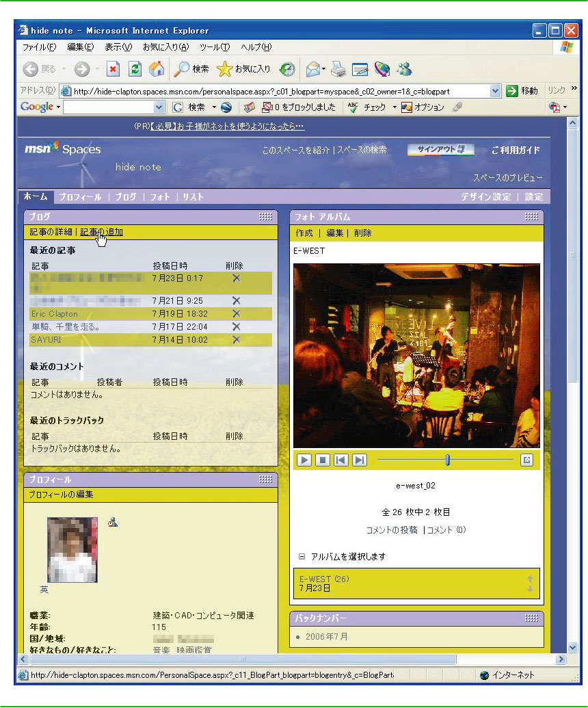
Task: Play the photo album slideshow
Action: [x=304, y=460]
